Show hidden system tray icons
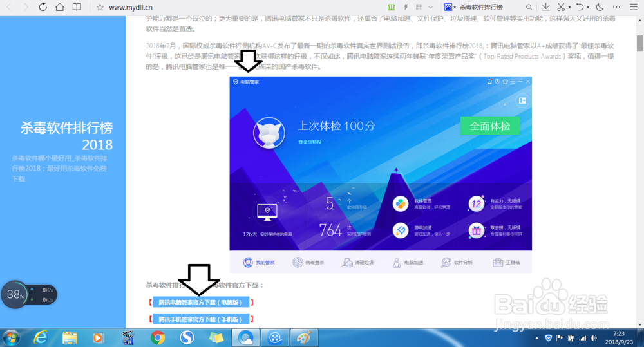Screen dimensions: 644x347 [537, 339]
